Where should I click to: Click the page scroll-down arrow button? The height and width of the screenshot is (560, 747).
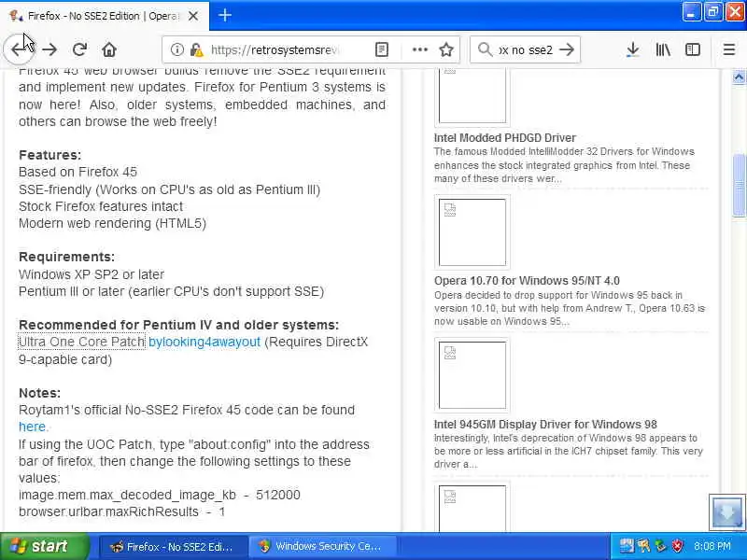pyautogui.click(x=727, y=511)
